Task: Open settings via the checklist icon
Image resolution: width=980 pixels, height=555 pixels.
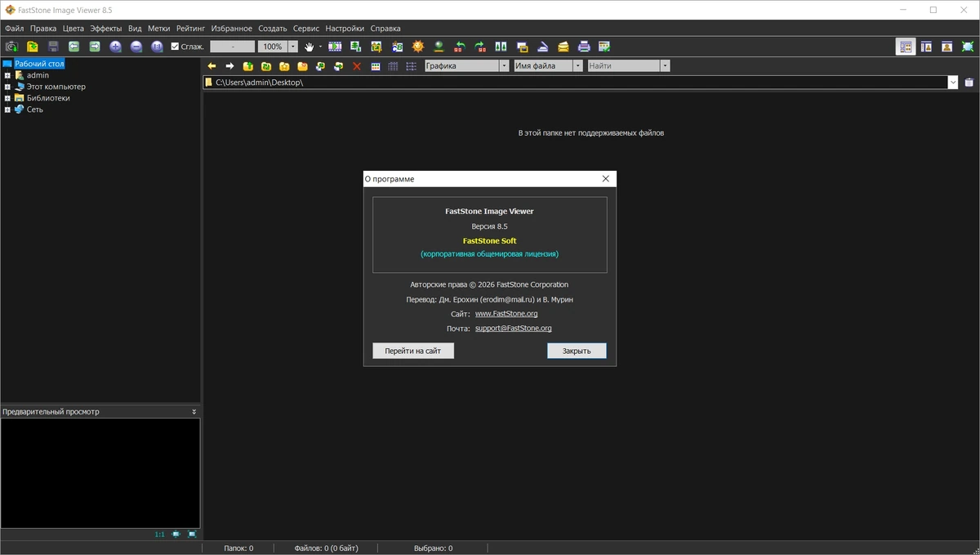Action: [605, 47]
